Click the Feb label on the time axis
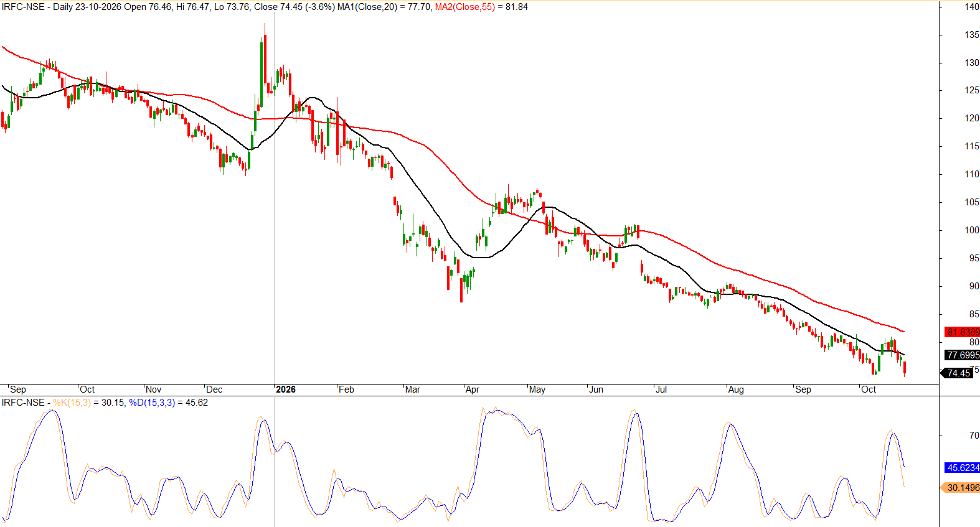Screen dimensions: 980x527 click(346, 389)
